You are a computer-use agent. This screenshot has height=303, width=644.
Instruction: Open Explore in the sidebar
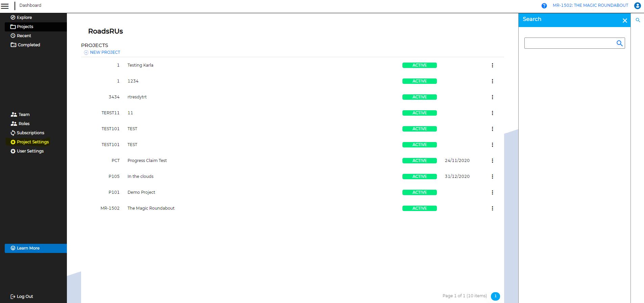pyautogui.click(x=24, y=18)
